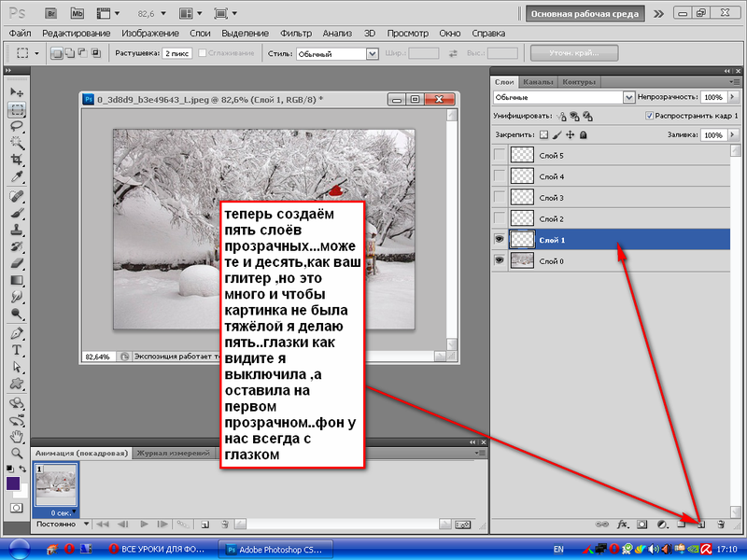
Task: Click the play animation button
Action: coord(144,525)
